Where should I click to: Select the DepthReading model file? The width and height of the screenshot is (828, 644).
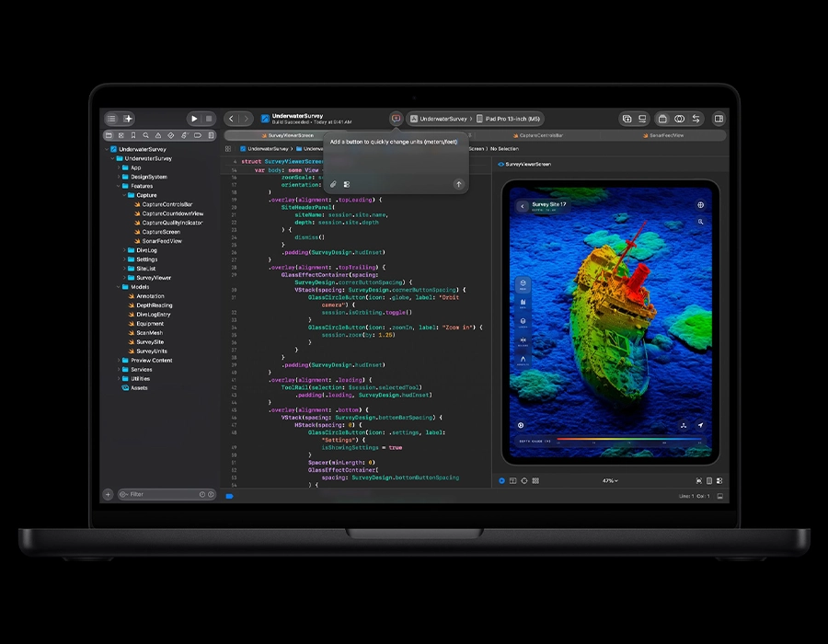(x=151, y=305)
